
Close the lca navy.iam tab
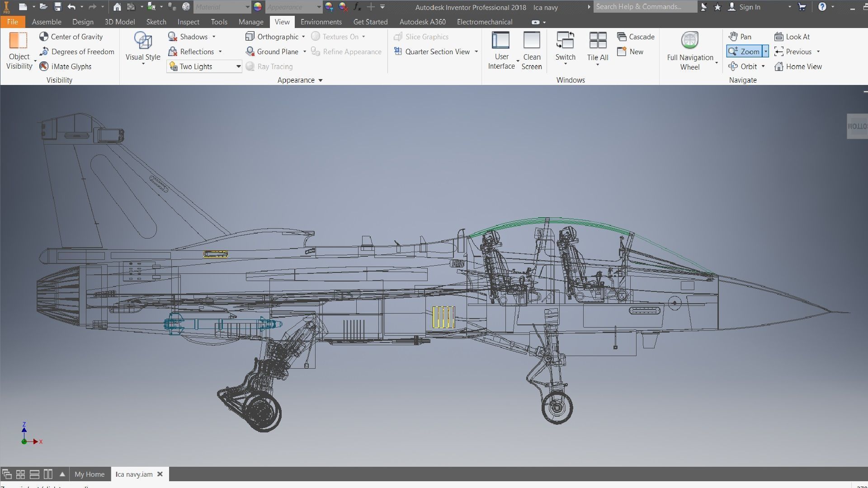160,474
